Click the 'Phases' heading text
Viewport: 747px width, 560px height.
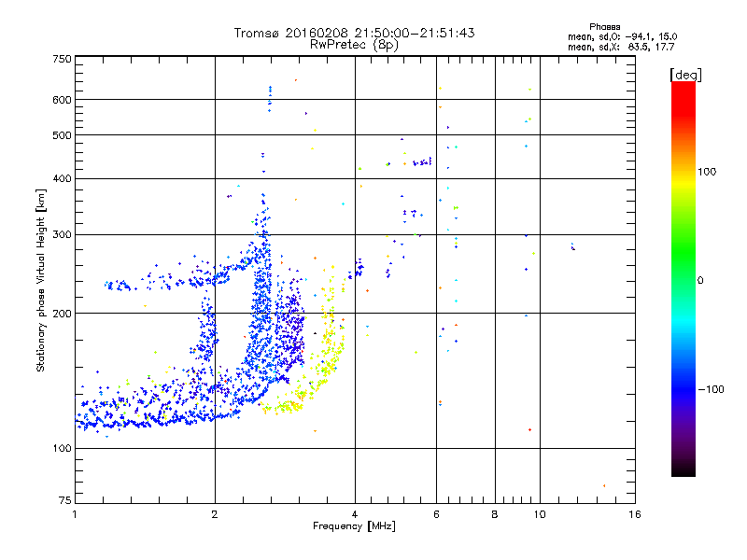point(604,27)
